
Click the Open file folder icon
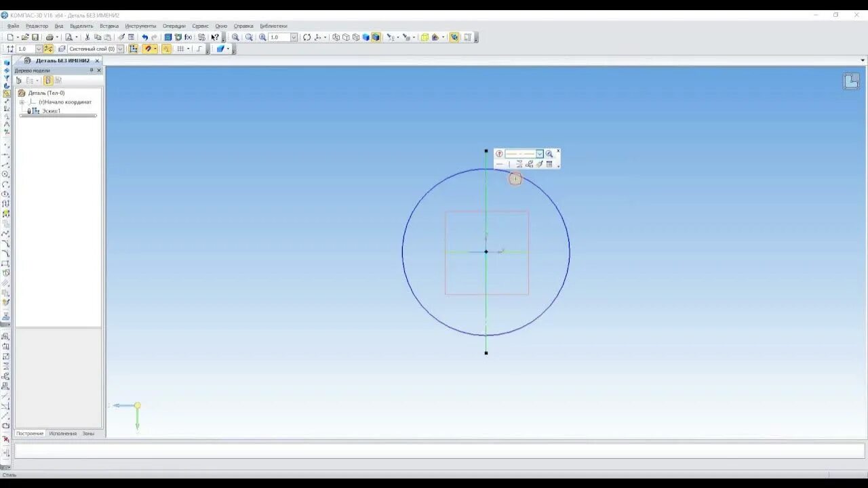[x=25, y=37]
